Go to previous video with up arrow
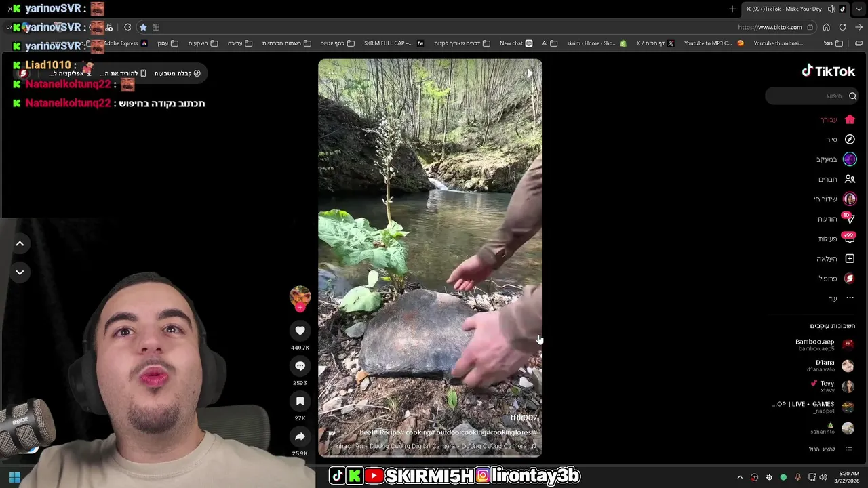This screenshot has width=868, height=488. click(20, 243)
